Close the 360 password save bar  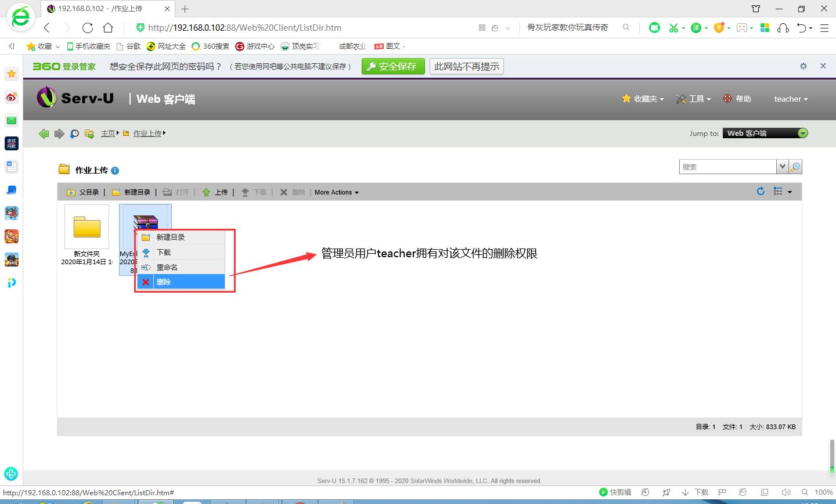[823, 66]
